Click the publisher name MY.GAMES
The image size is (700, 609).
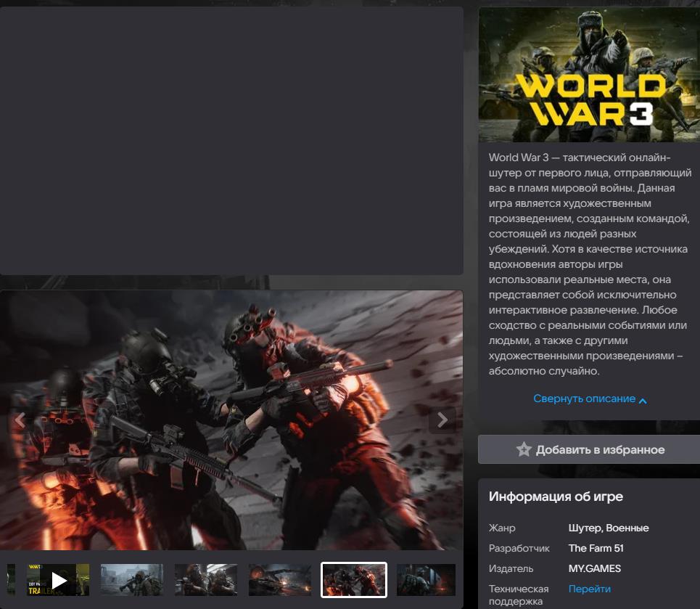click(x=595, y=568)
